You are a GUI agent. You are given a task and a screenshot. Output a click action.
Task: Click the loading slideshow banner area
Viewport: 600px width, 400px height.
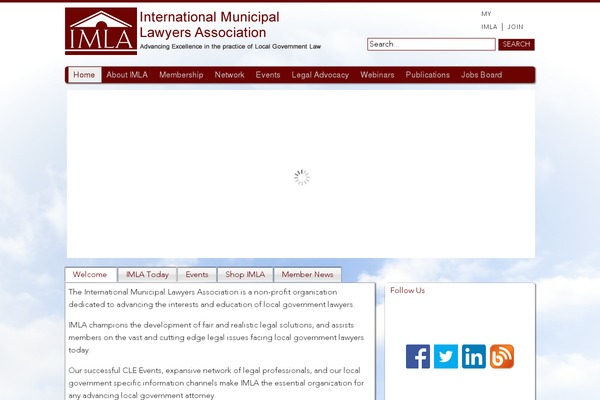click(301, 174)
